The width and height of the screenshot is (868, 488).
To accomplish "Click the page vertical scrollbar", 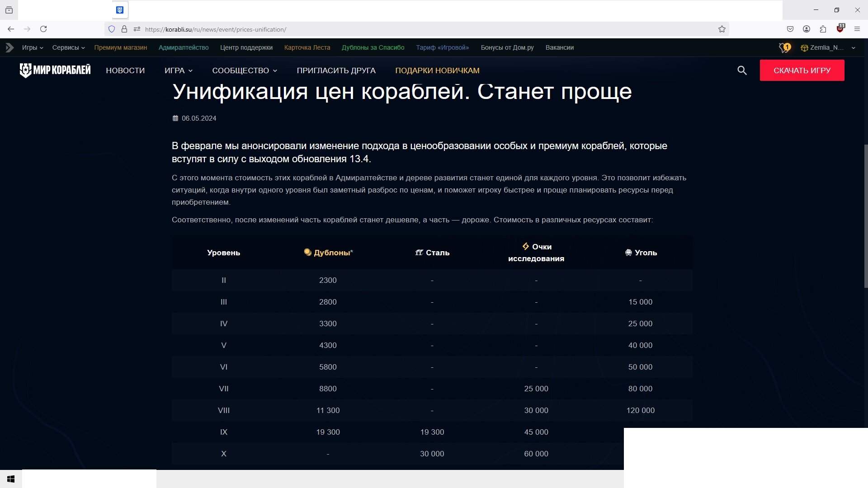I will [866, 216].
